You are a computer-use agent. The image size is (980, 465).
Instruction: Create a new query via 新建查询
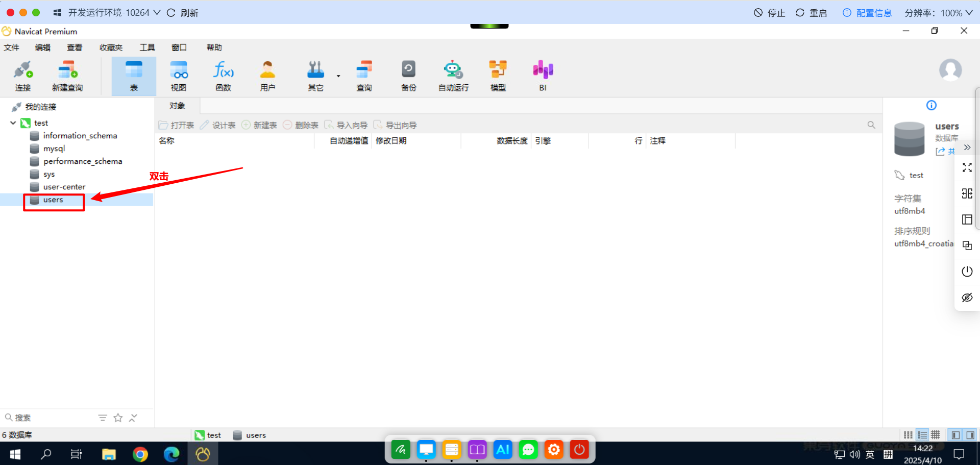67,76
